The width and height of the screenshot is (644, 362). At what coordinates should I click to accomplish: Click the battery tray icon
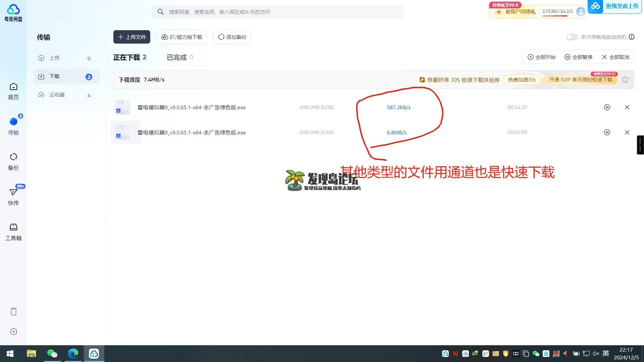576,354
